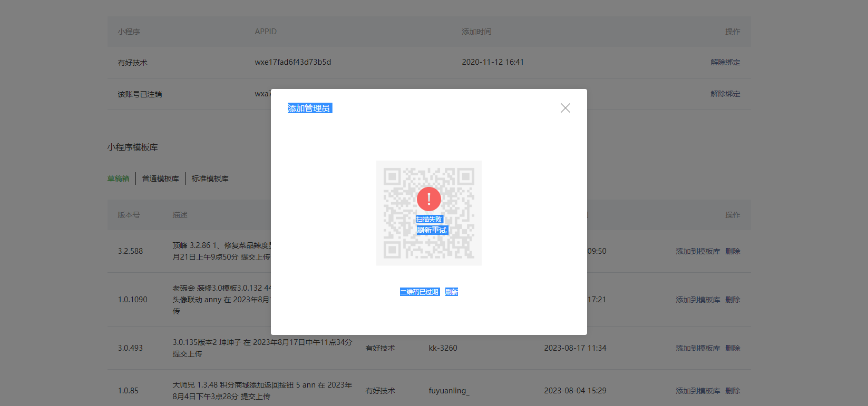Close the 添加管理员 dialog

pos(565,108)
